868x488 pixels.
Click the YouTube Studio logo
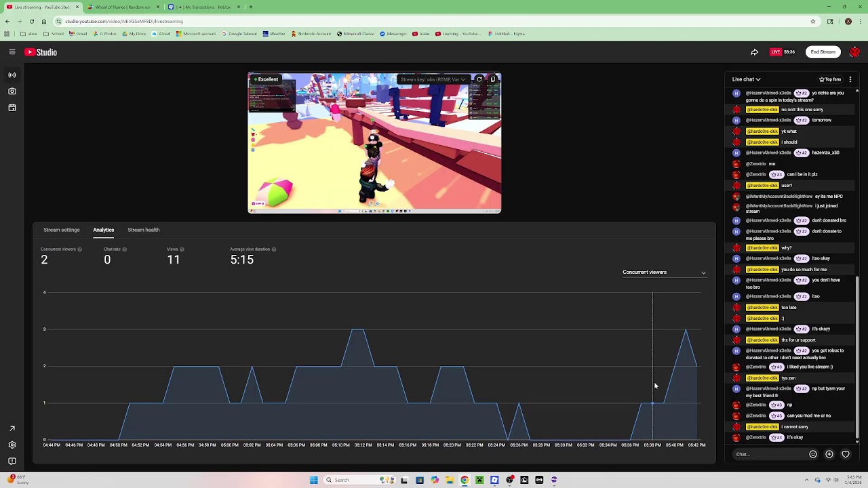pyautogui.click(x=41, y=52)
